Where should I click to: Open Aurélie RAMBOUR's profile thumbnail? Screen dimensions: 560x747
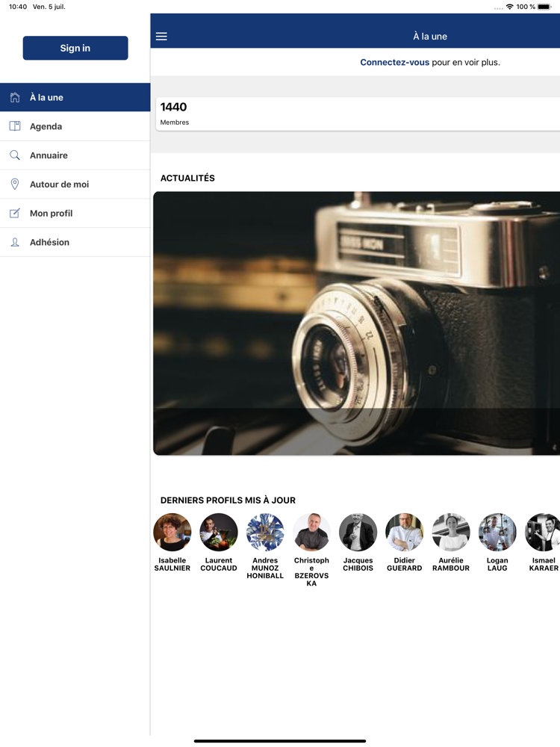pos(451,532)
